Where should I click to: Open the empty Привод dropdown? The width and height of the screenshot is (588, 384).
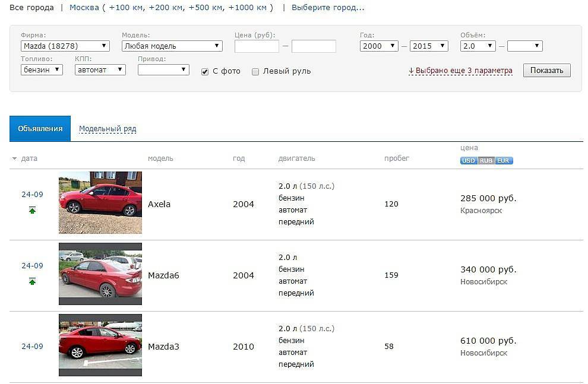pos(163,69)
